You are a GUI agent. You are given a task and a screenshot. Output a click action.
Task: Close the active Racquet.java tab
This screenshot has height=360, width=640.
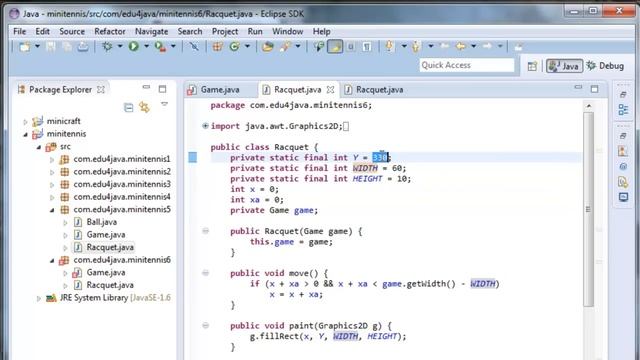click(x=330, y=89)
